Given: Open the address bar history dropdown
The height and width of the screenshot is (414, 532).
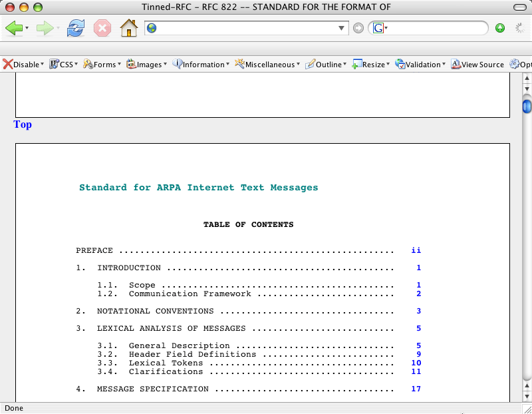Looking at the screenshot, I should (x=341, y=28).
